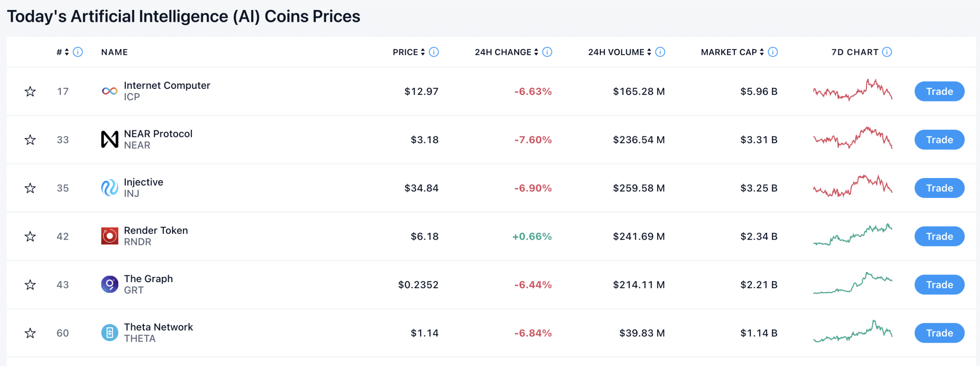Click the $236.54 M volume cell
Image resolution: width=980 pixels, height=366 pixels.
(639, 140)
